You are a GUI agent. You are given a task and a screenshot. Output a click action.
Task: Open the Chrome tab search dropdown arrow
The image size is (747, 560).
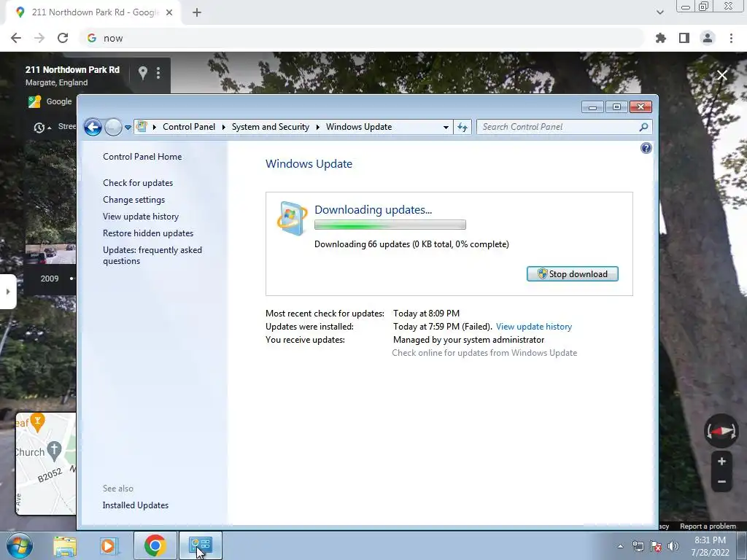659,12
